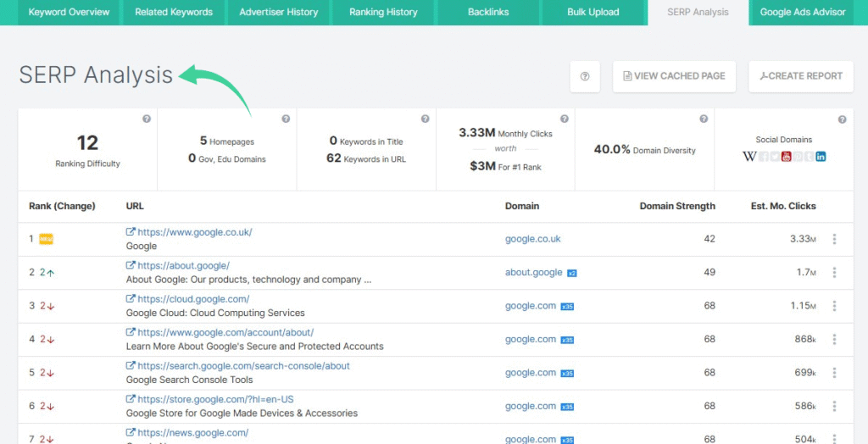Open the google.com/account/about URL link
The width and height of the screenshot is (868, 444).
[225, 332]
